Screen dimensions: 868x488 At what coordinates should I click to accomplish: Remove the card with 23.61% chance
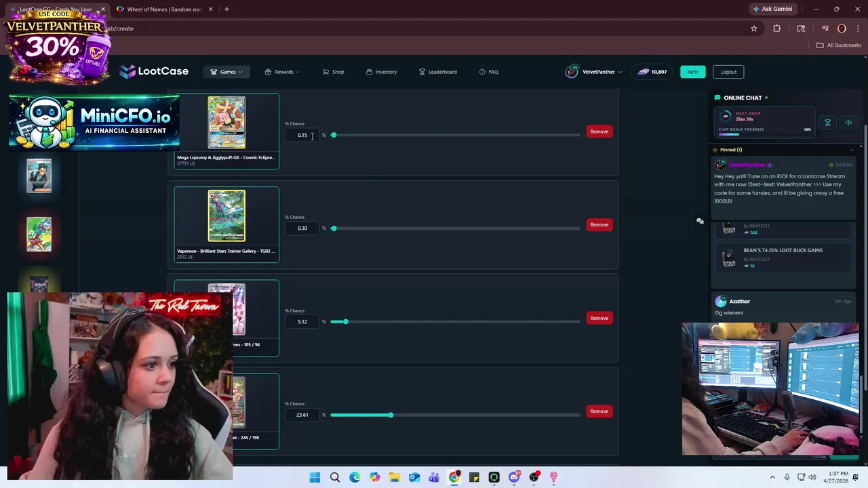coord(599,411)
